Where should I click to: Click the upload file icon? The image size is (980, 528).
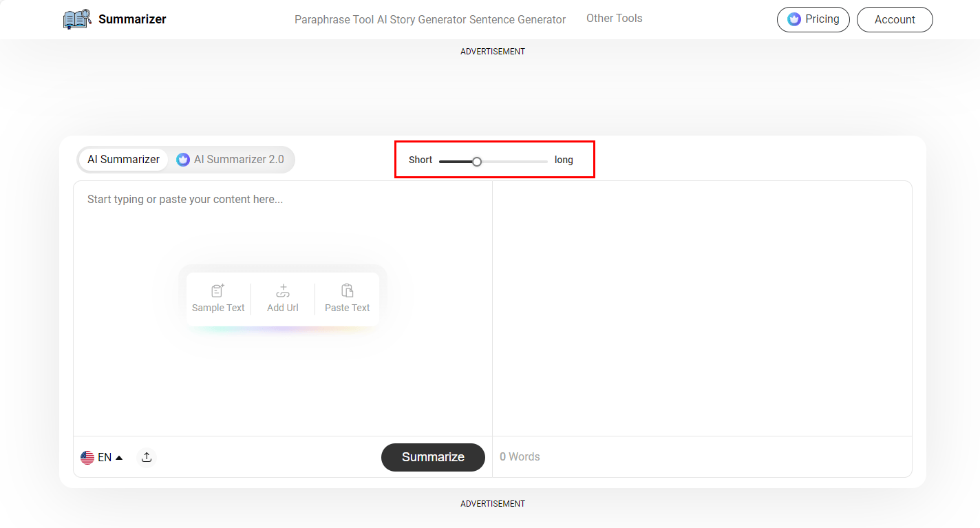147,457
